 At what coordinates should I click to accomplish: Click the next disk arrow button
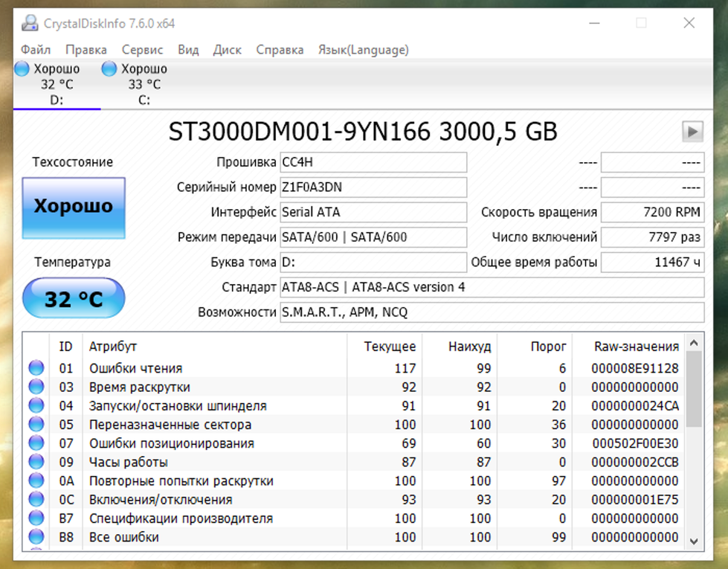point(692,132)
